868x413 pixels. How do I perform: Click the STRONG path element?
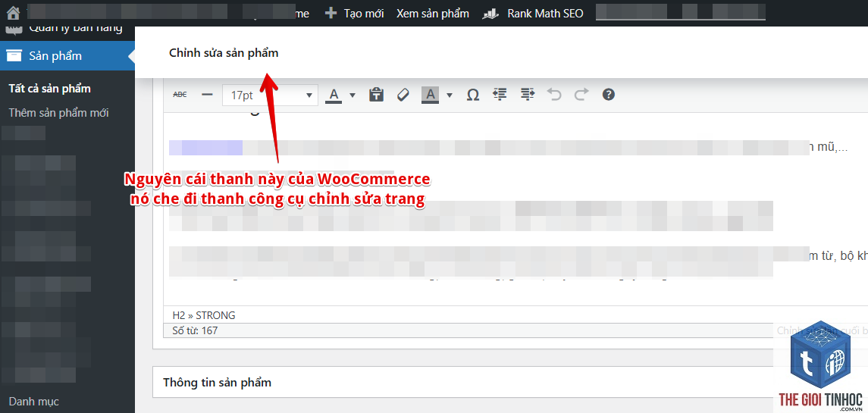pos(215,315)
